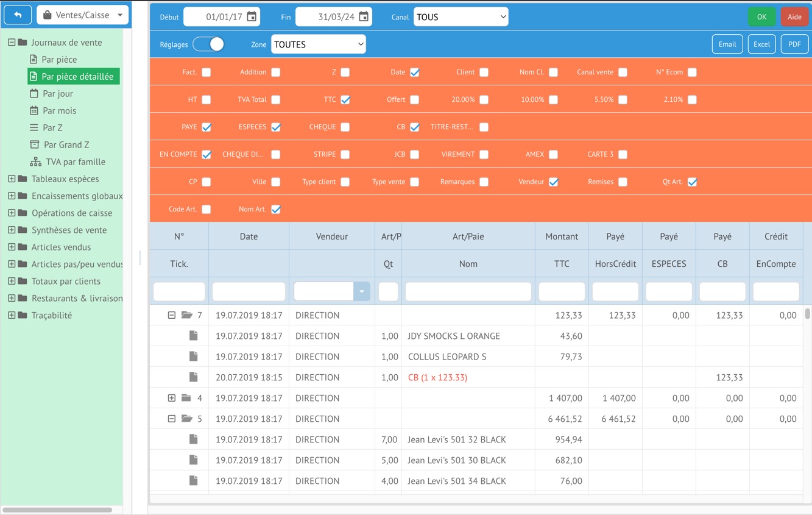This screenshot has width=812, height=515.
Task: Open the Début date calendar picker
Action: [x=252, y=17]
